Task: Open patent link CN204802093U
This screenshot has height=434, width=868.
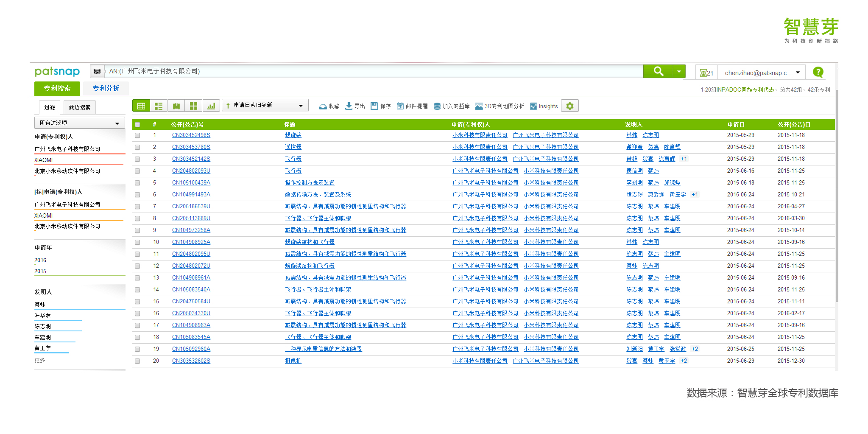Action: [x=191, y=171]
